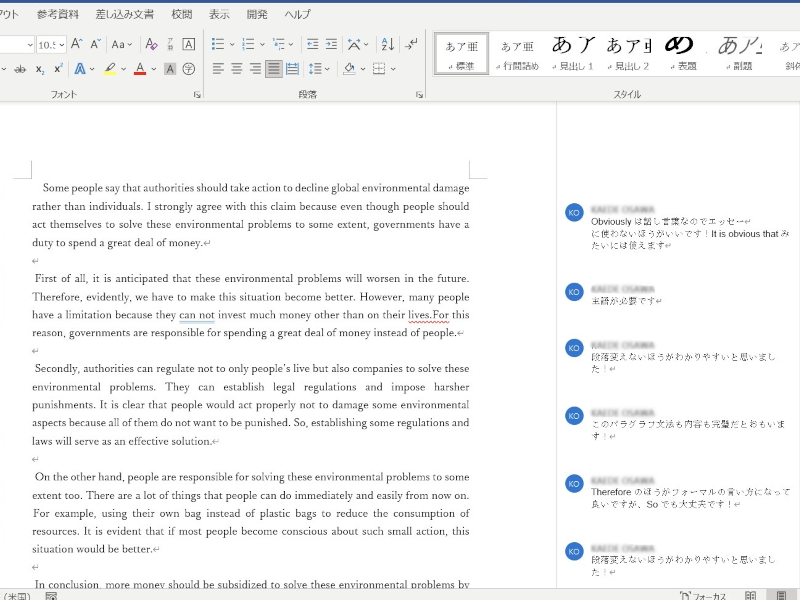Screen dimensions: 800x600
Task: Toggle justify alignment button
Action: (x=273, y=69)
